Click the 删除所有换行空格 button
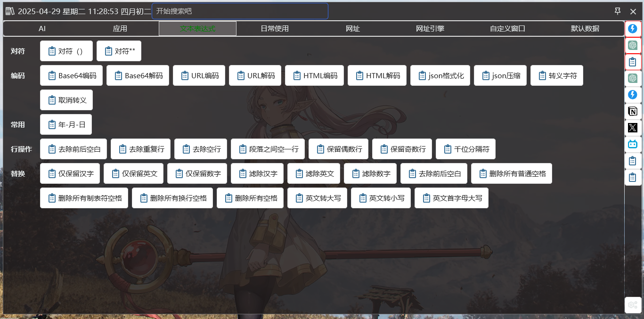This screenshot has height=319, width=644. tap(172, 198)
